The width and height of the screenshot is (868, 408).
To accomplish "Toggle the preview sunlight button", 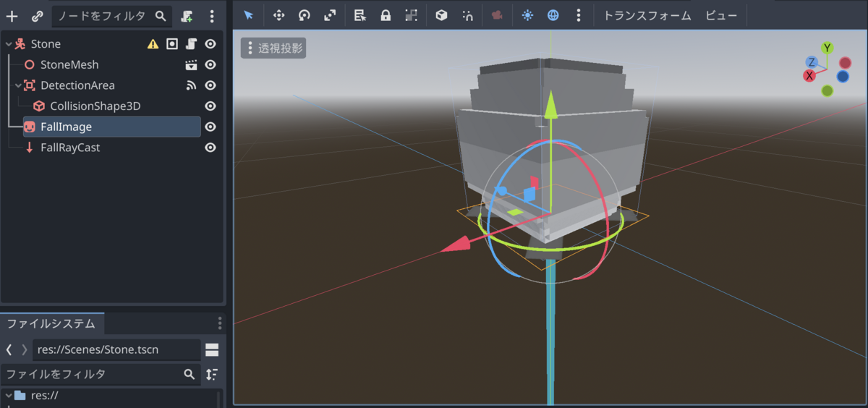I will [x=527, y=15].
